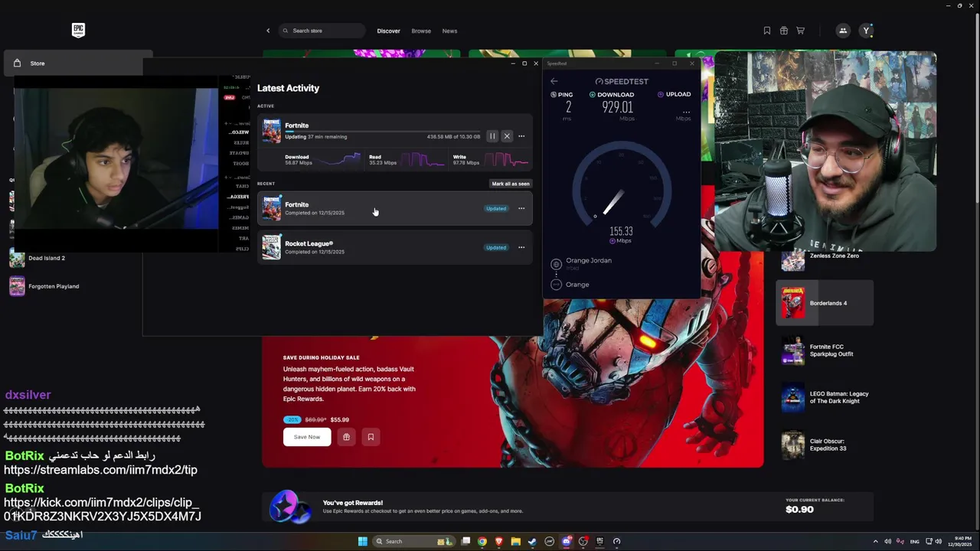Go back using store back chevron
The image size is (980, 551).
tap(268, 31)
